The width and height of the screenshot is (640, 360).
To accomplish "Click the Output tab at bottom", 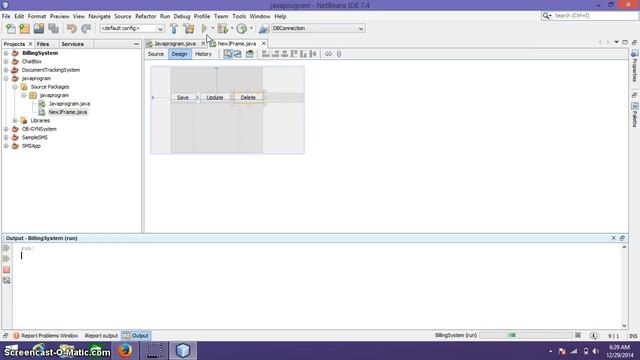I will pyautogui.click(x=136, y=336).
